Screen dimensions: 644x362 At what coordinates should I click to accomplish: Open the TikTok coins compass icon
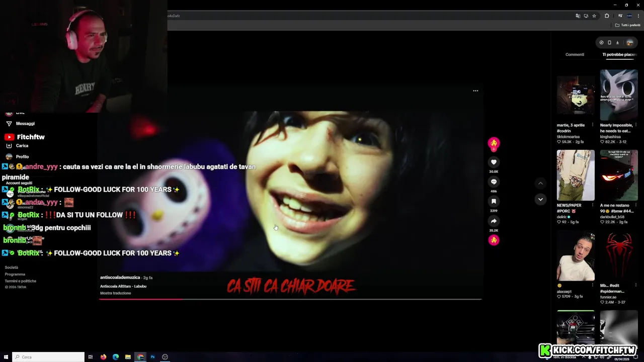(x=601, y=42)
